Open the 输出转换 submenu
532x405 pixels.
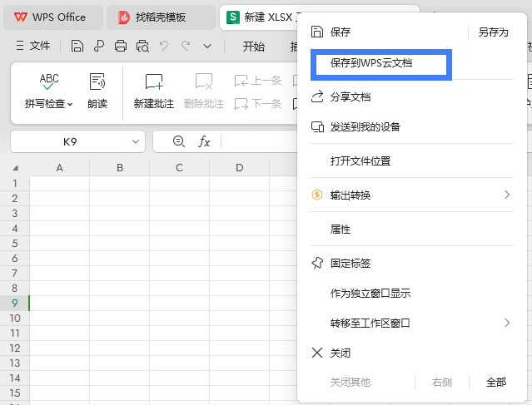412,195
